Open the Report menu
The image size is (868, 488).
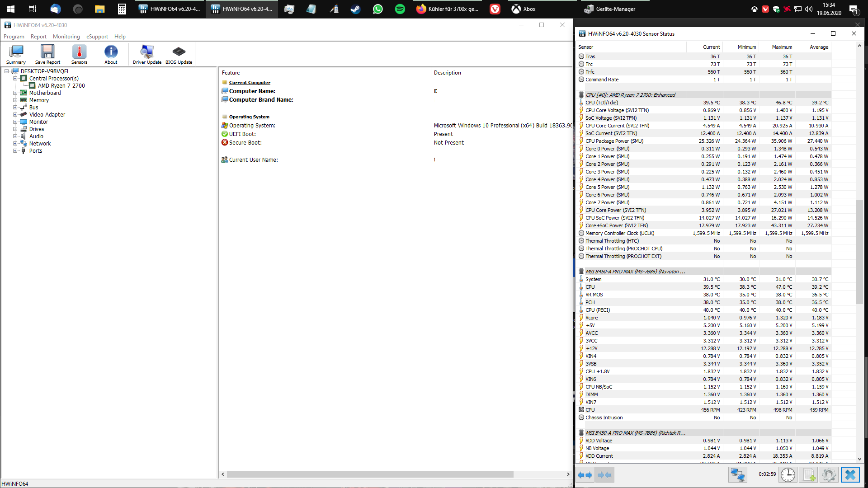click(x=38, y=37)
